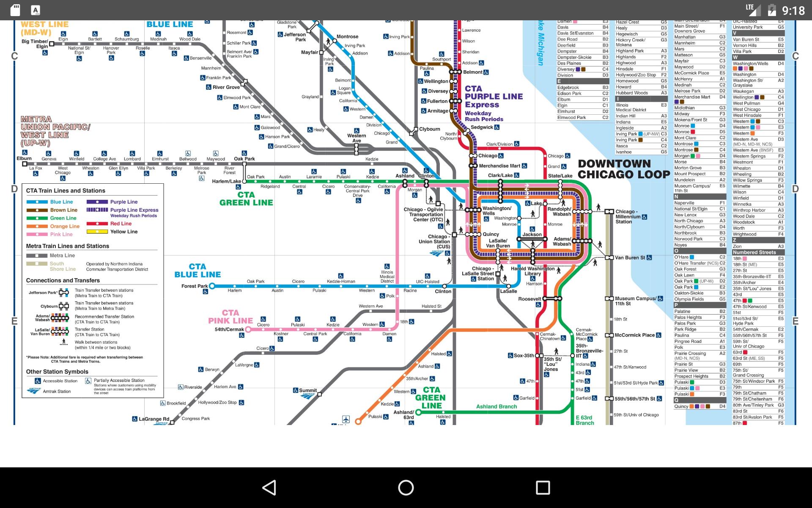This screenshot has height=508, width=812.
Task: Tap Palatine entry in station index
Action: click(x=682, y=311)
